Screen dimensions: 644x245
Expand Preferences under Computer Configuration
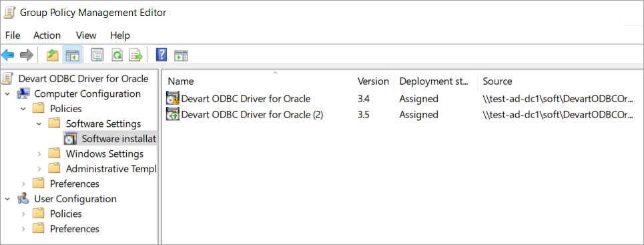click(x=24, y=184)
